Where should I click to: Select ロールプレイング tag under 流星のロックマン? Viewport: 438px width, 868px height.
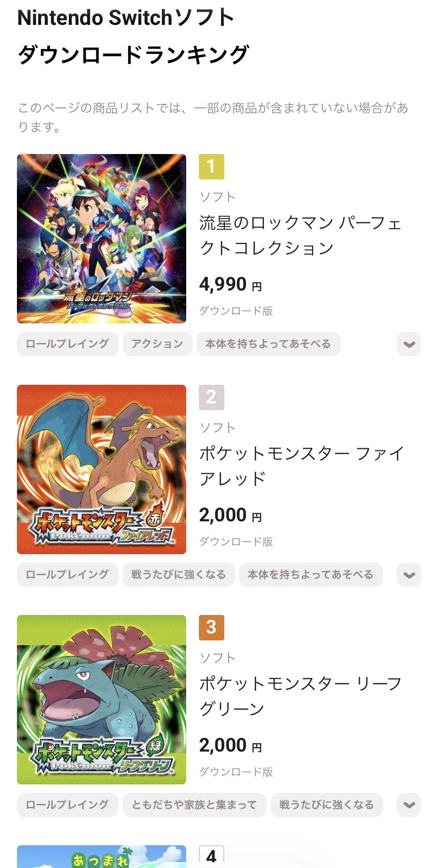coord(67,344)
